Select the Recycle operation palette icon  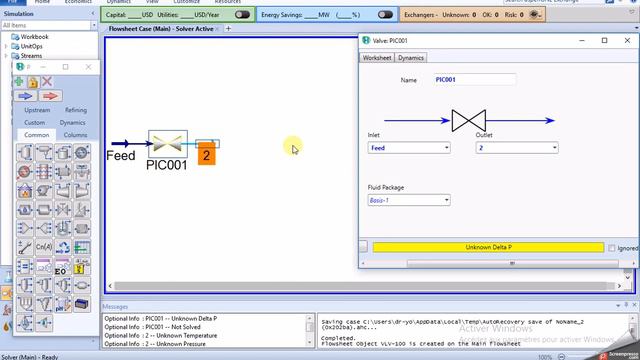pyautogui.click(x=63, y=247)
